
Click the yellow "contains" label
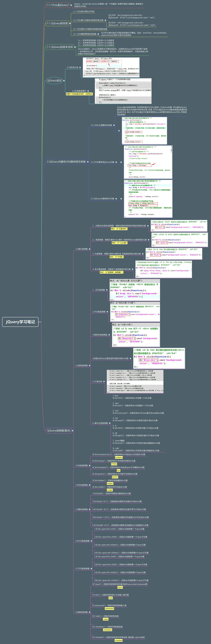(119, 458)
